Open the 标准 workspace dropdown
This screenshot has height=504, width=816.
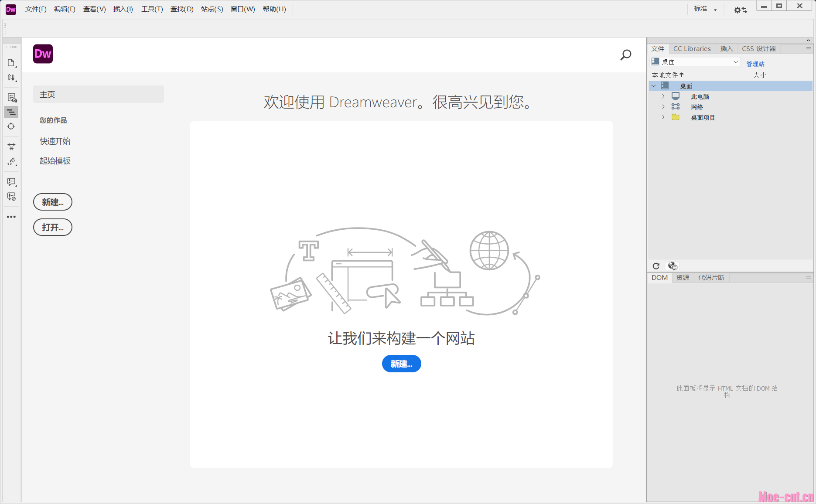(705, 9)
